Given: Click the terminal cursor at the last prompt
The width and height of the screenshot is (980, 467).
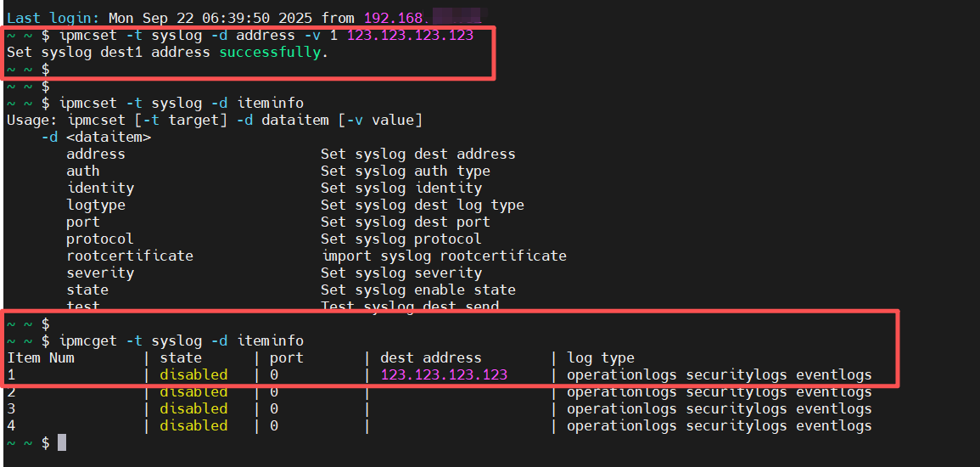Looking at the screenshot, I should pyautogui.click(x=62, y=442).
